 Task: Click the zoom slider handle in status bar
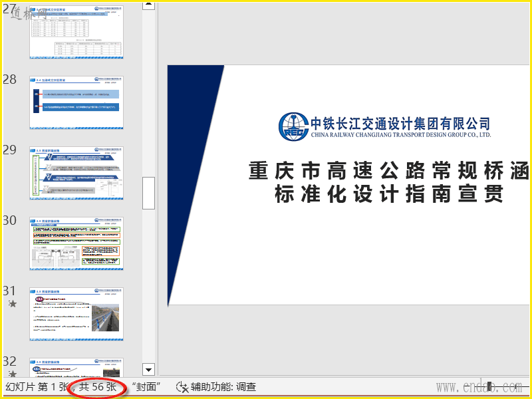point(490,387)
